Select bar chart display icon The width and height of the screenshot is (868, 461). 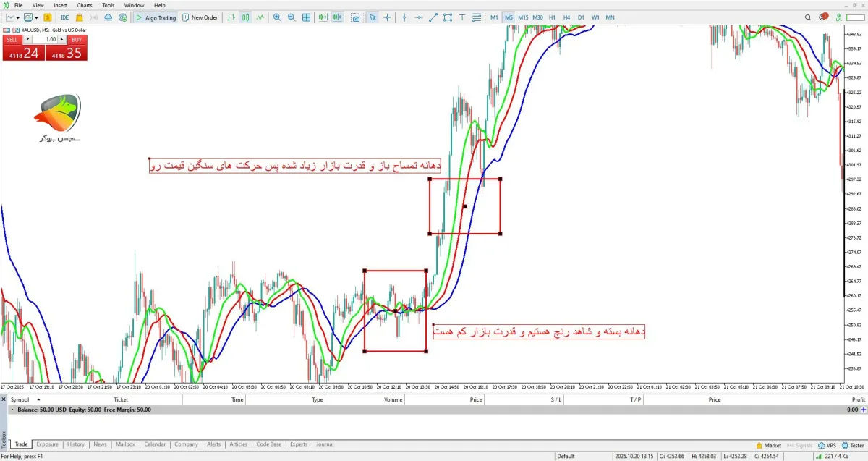click(x=231, y=17)
